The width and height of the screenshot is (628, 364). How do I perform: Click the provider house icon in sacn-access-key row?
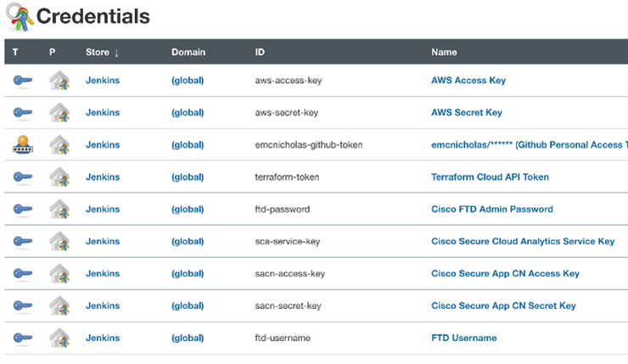[x=59, y=273]
